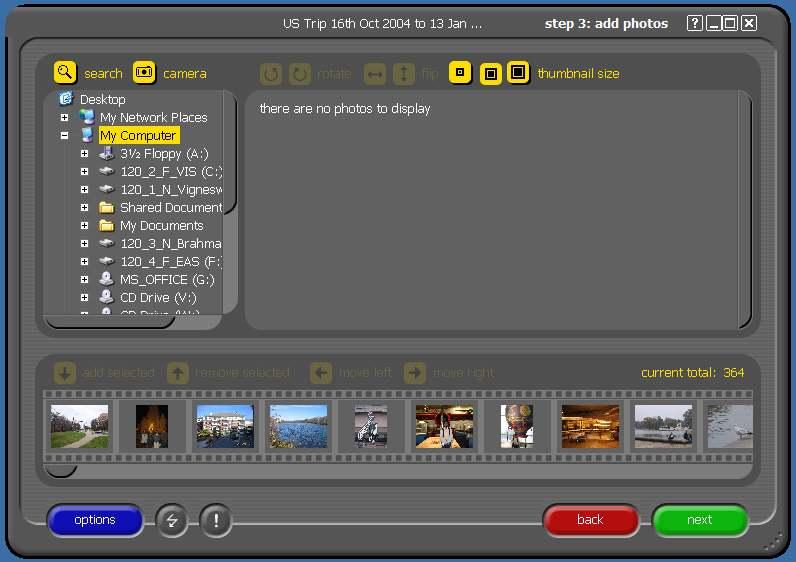Click the filmstrip horizontal scrollbar handle
Image resolution: width=796 pixels, height=562 pixels.
(61, 469)
